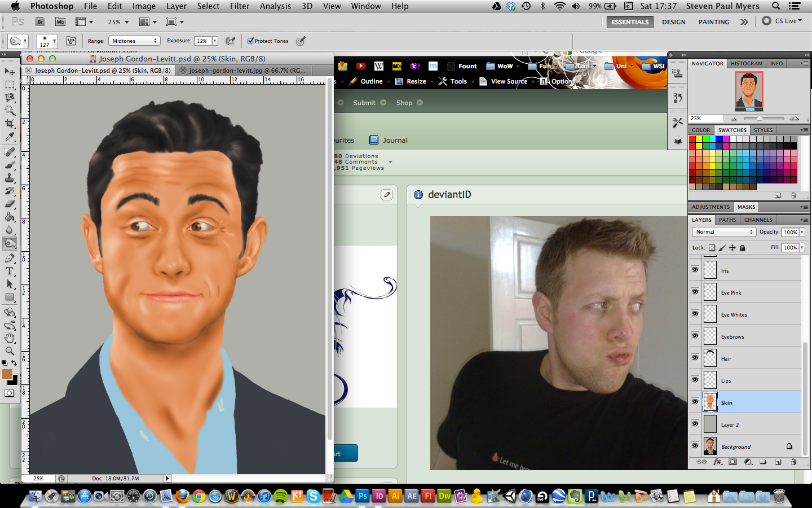Select the Crop tool
Viewport: 812px width, 508px height.
pos(10,124)
